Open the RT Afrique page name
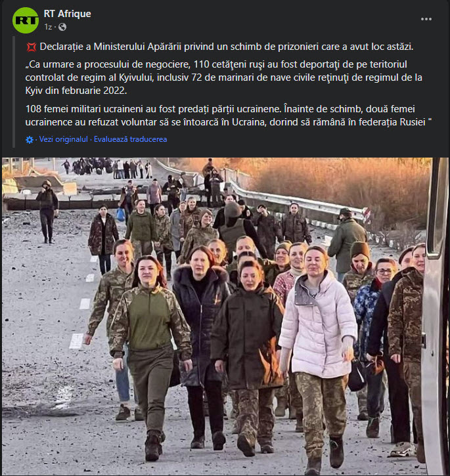This screenshot has height=476, width=450. click(x=67, y=14)
